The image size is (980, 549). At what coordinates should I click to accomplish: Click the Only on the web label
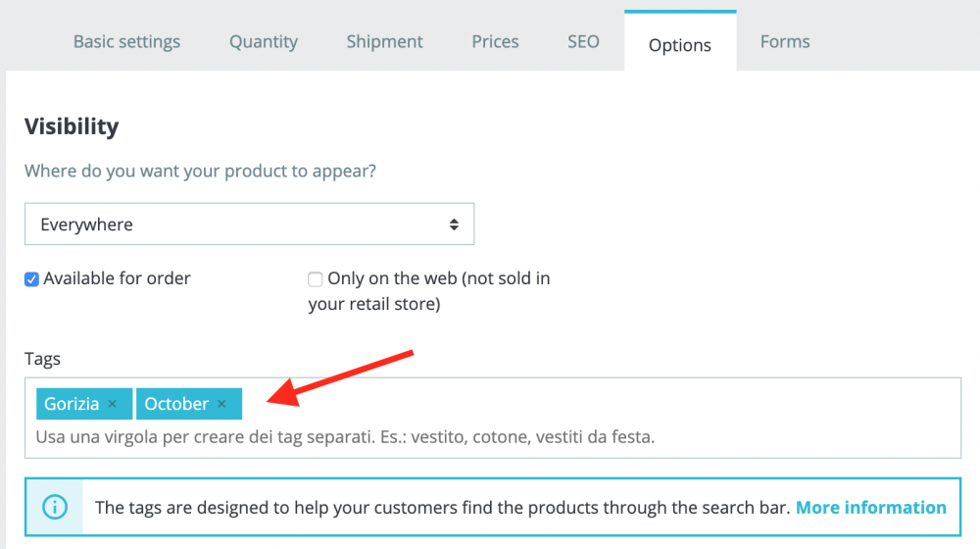coord(438,278)
